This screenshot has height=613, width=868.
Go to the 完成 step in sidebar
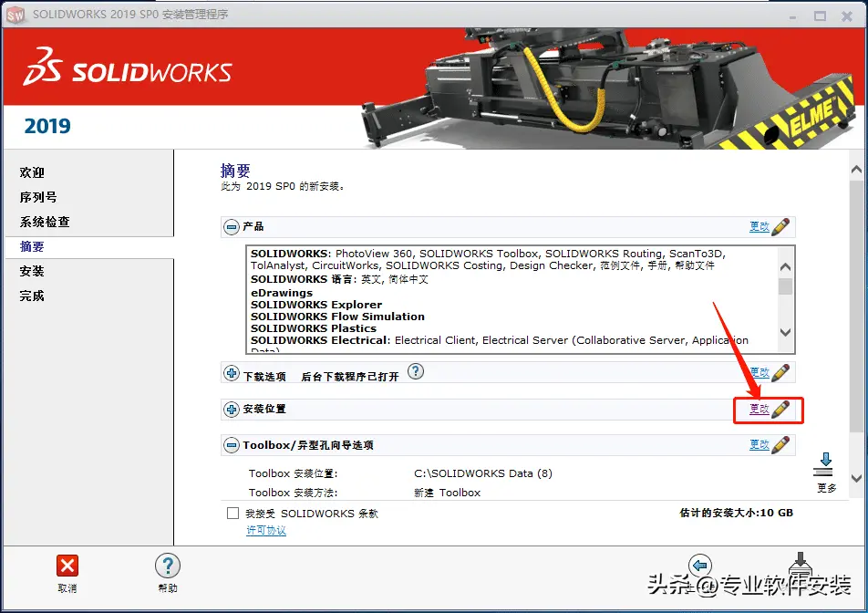click(x=32, y=296)
